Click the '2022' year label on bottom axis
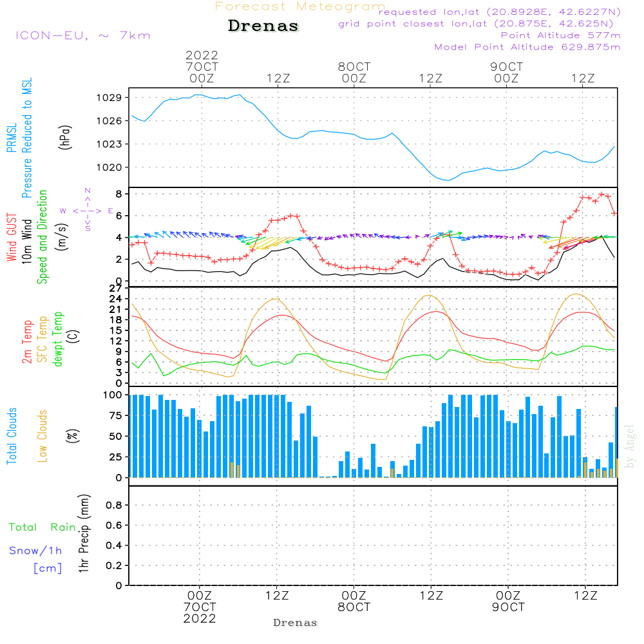 click(x=200, y=619)
